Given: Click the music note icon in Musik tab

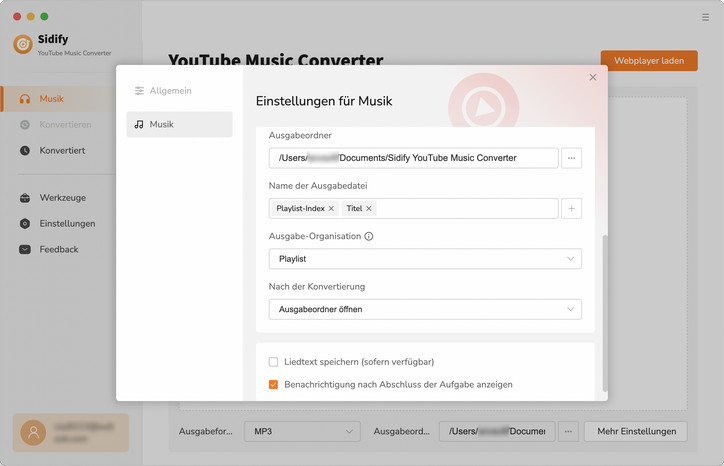Looking at the screenshot, I should 139,124.
